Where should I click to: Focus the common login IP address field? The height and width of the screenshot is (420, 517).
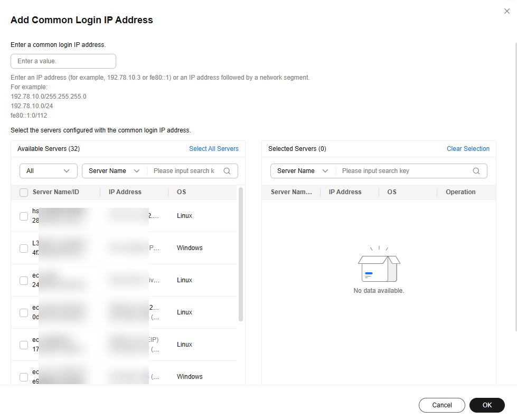pyautogui.click(x=63, y=61)
